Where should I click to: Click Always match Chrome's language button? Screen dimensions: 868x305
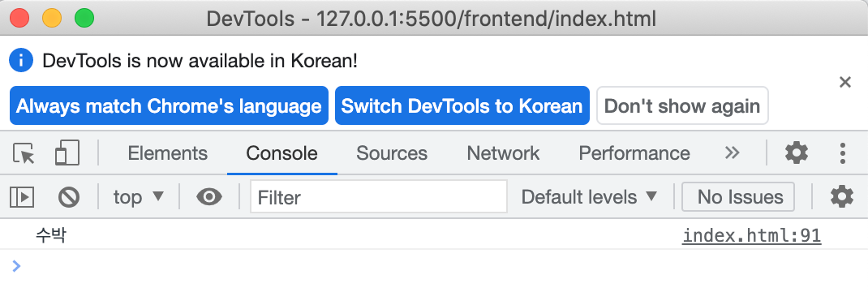click(169, 105)
